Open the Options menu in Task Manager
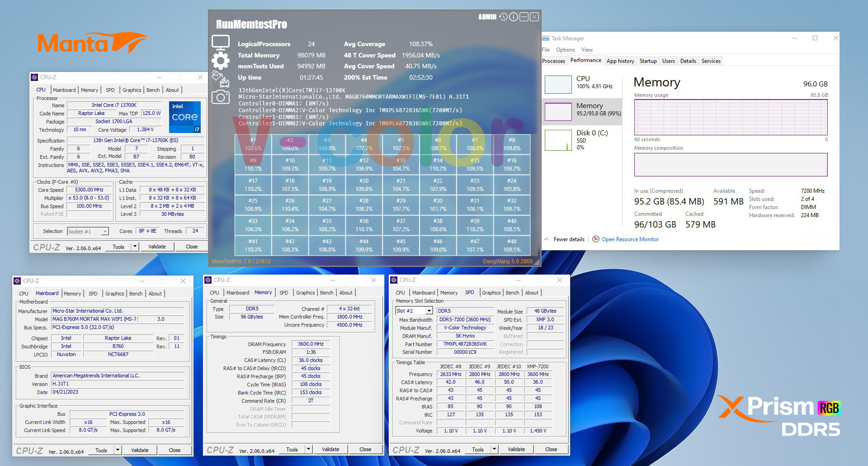This screenshot has width=868, height=466. pos(565,50)
